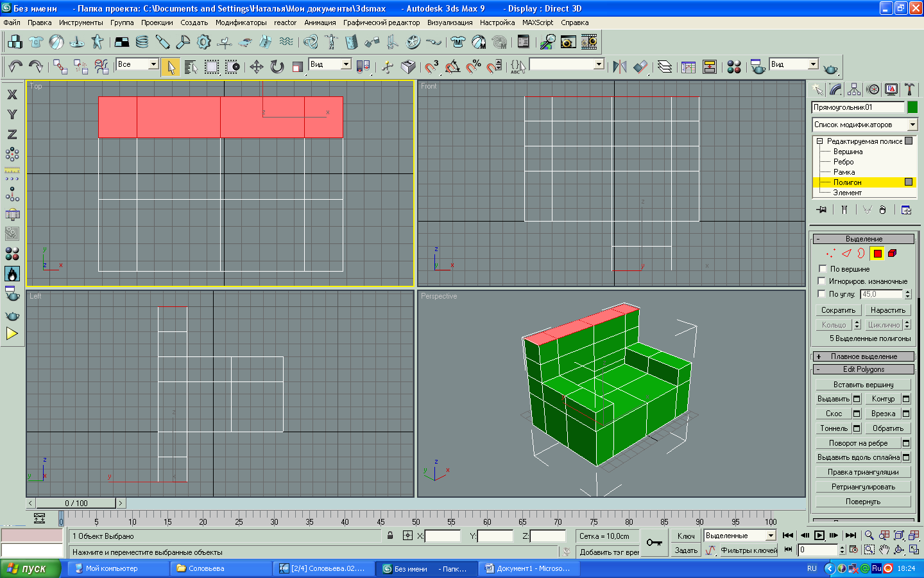Screen dimensions: 924x578
Task: Click the 'Правка триангуляции' button
Action: pyautogui.click(x=863, y=472)
